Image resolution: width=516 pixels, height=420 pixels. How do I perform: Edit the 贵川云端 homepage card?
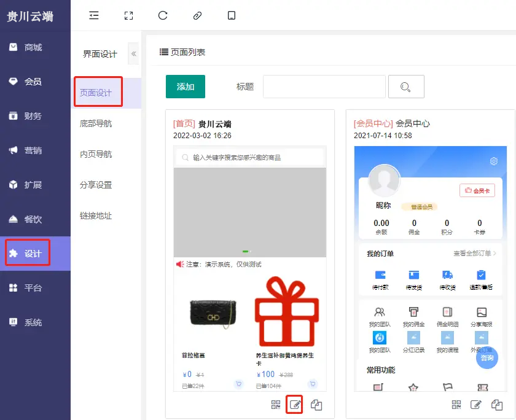(x=295, y=405)
